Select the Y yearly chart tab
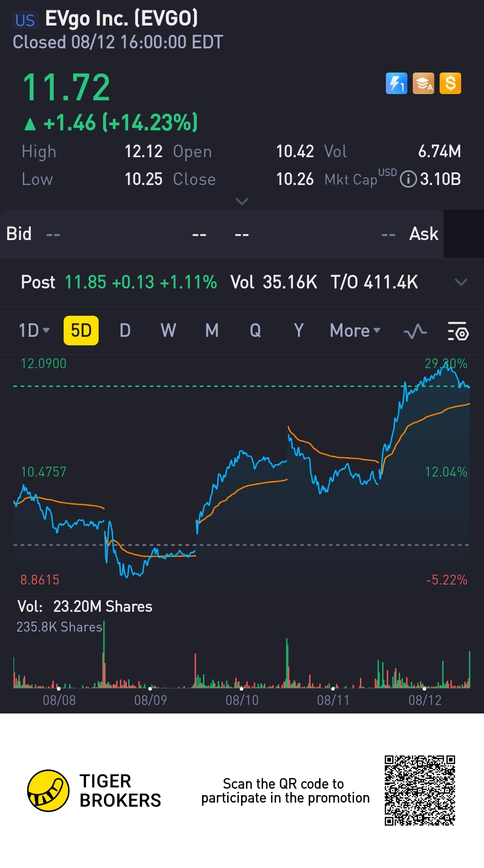Image resolution: width=484 pixels, height=868 pixels. [299, 331]
